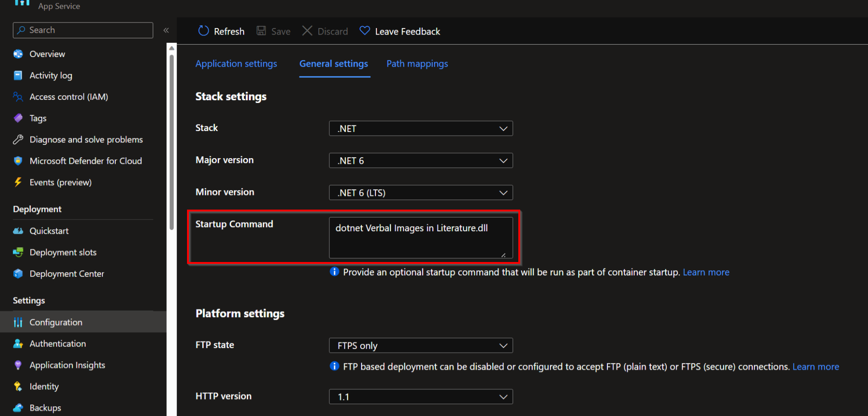Viewport: 868px width, 416px height.
Task: Click the magnifier icon in the Search box
Action: click(21, 30)
